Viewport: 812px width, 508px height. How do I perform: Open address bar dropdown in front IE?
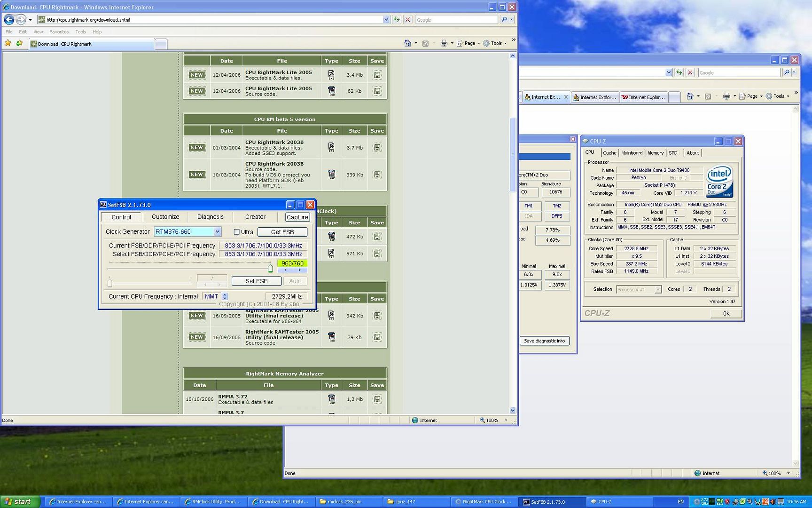click(x=386, y=20)
